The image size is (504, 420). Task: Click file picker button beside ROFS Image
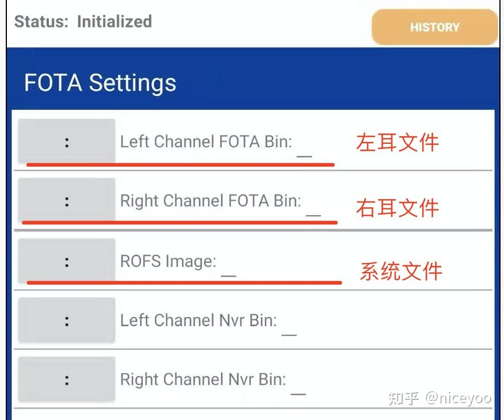[x=67, y=262]
